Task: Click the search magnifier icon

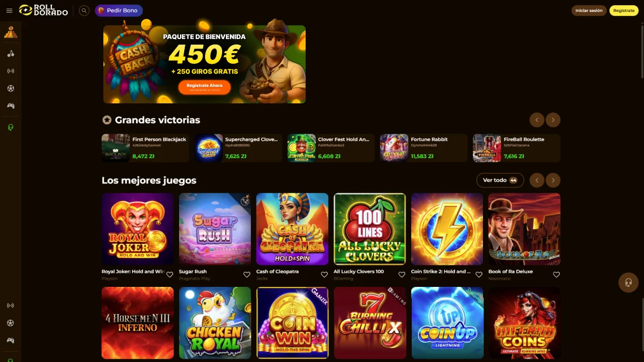Action: pos(84,11)
